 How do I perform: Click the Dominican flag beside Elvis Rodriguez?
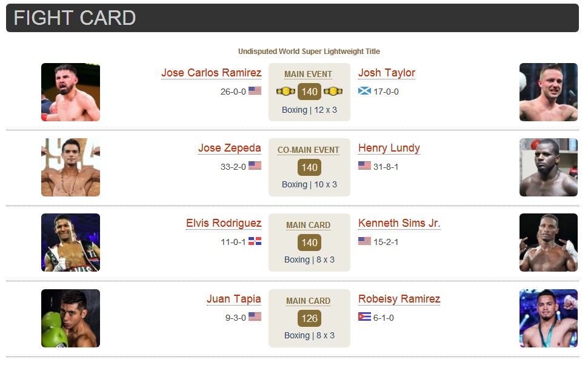(255, 241)
